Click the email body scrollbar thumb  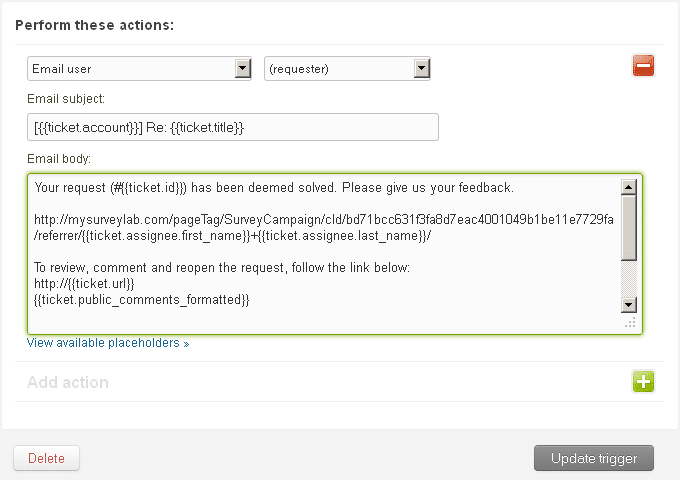pos(629,225)
